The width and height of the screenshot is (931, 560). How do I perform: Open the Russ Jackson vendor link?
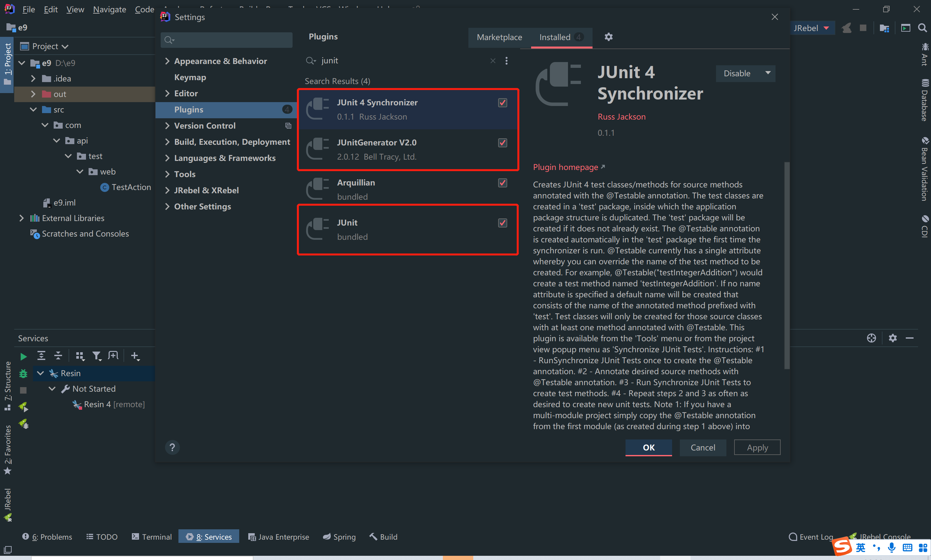(x=622, y=117)
